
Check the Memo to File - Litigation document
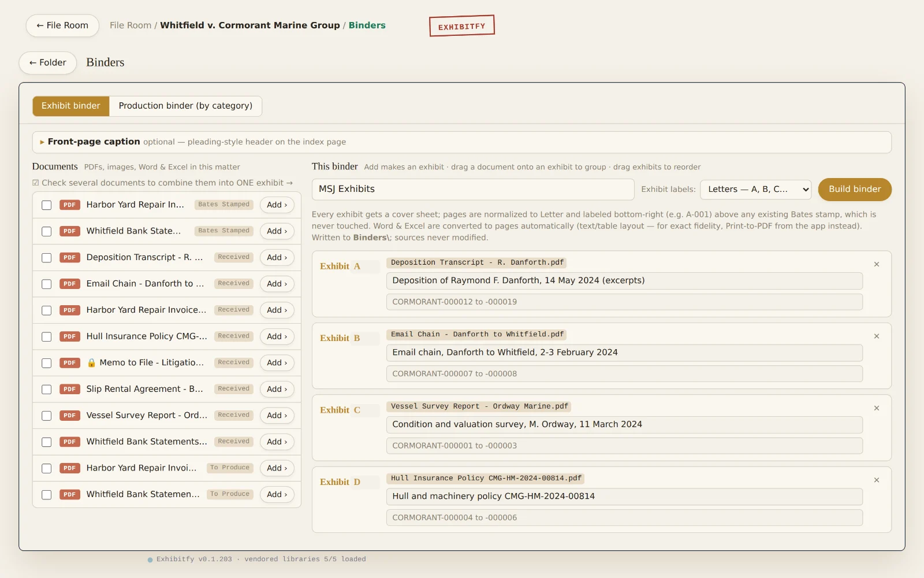[47, 363]
